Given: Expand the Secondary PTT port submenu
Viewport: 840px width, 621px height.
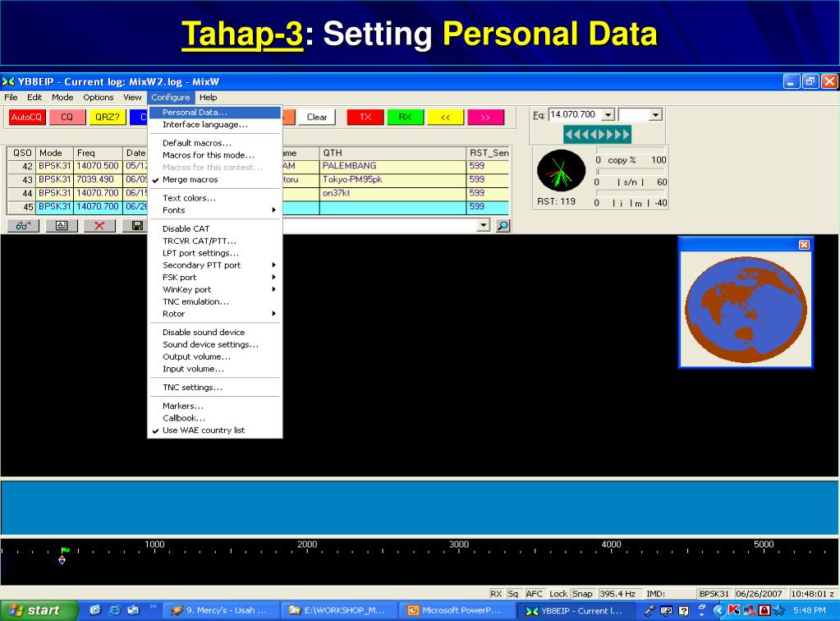Looking at the screenshot, I should (215, 264).
